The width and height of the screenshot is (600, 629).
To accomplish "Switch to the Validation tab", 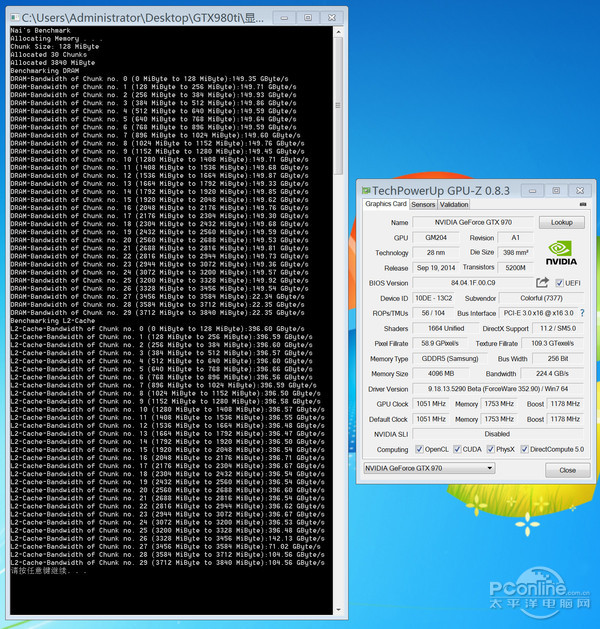I will pos(454,205).
